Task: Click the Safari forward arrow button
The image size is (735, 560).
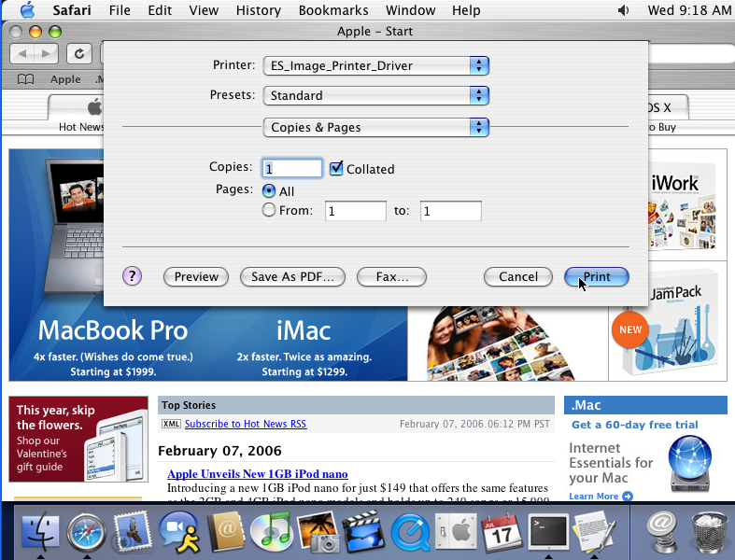Action: tap(46, 54)
